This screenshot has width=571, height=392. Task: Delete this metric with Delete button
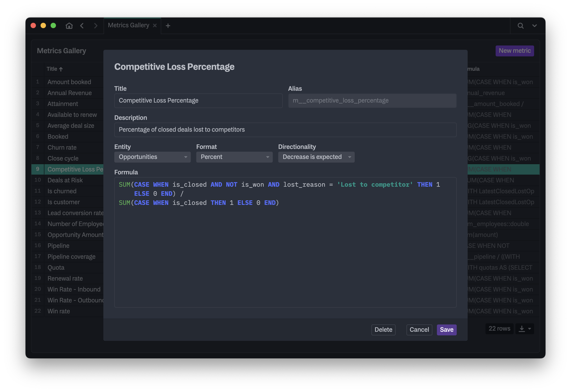383,330
